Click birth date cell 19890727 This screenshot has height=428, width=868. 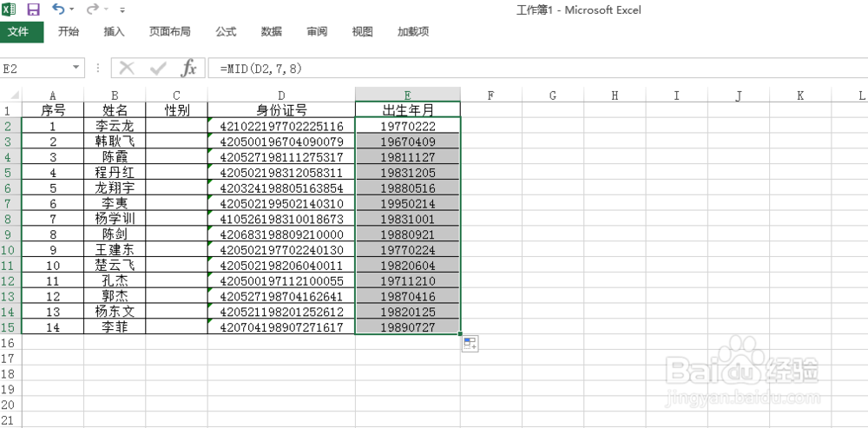point(408,327)
